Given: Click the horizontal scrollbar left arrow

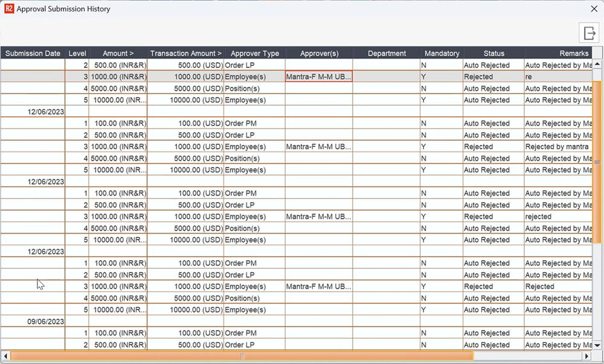Looking at the screenshot, I should coord(5,356).
